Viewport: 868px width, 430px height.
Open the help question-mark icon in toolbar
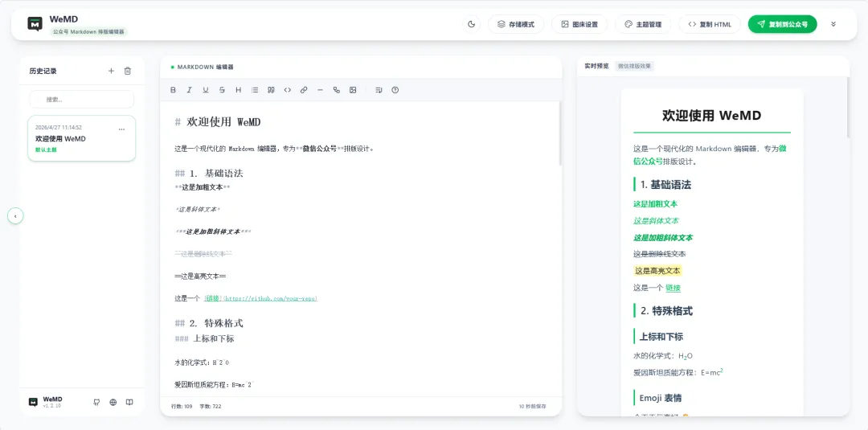(x=395, y=90)
